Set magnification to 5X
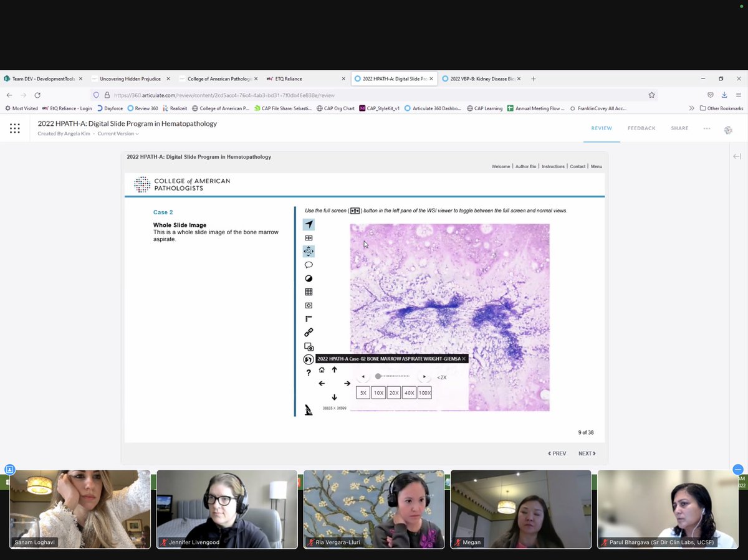The width and height of the screenshot is (748, 560). (x=363, y=393)
